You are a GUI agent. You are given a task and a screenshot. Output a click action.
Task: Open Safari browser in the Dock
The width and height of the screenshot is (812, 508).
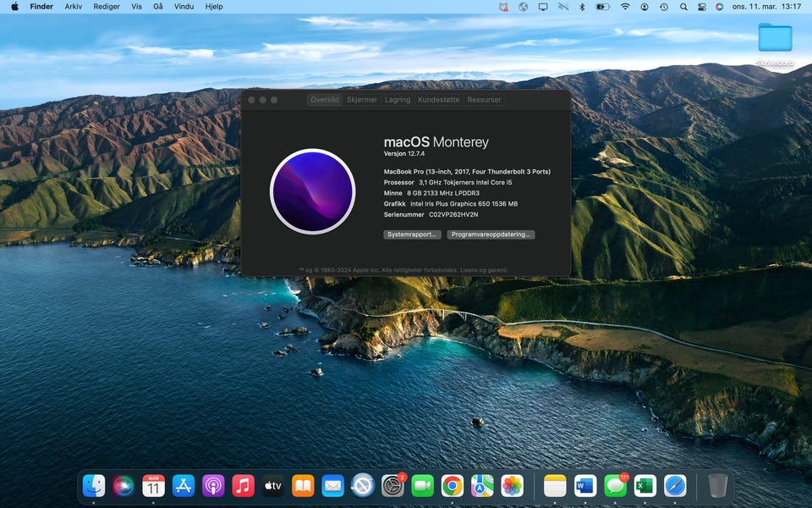675,486
